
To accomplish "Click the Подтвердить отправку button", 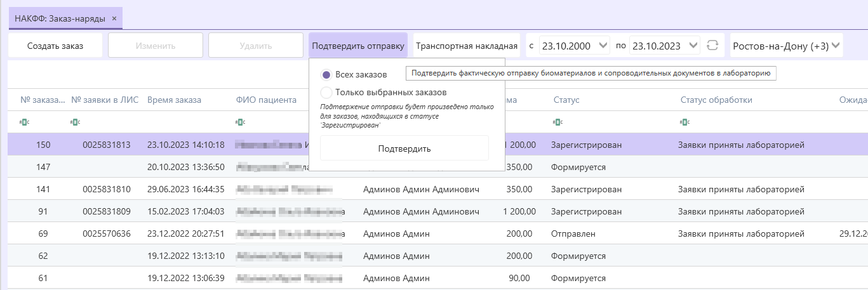I will coord(358,46).
